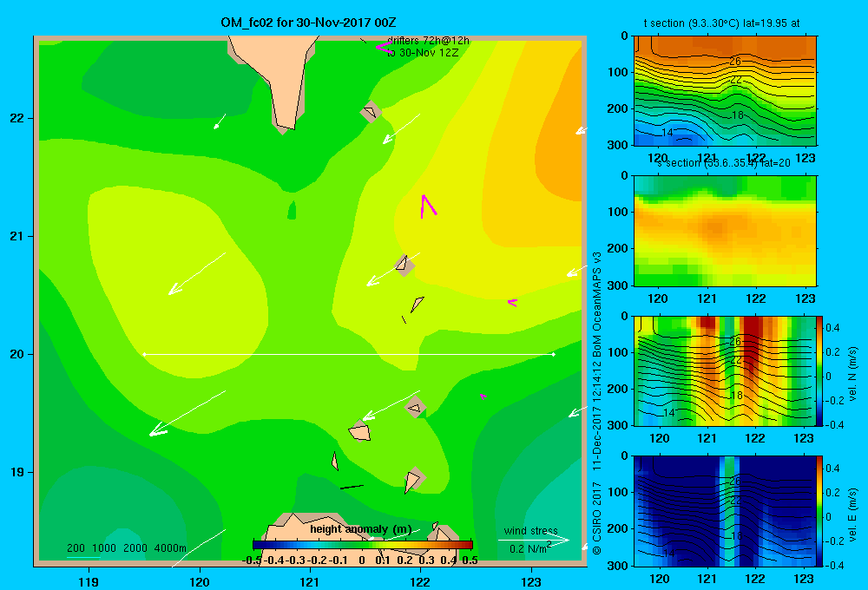Click latitude label 21 on the map axis
The width and height of the screenshot is (868, 590).
coord(17,236)
